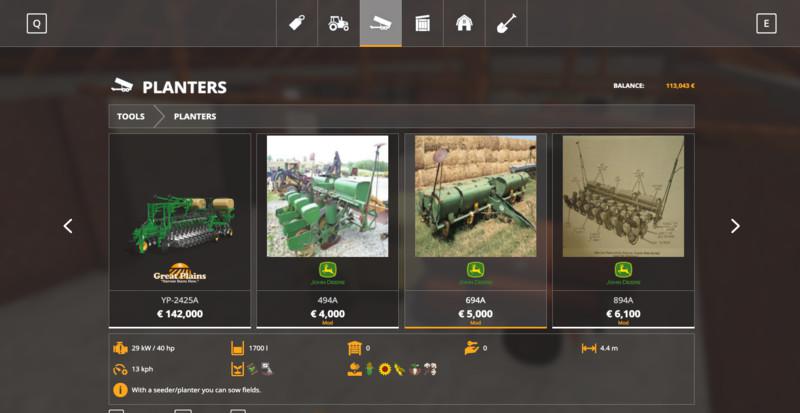
Task: Pick the John Deere 894A planter
Action: 623,230
